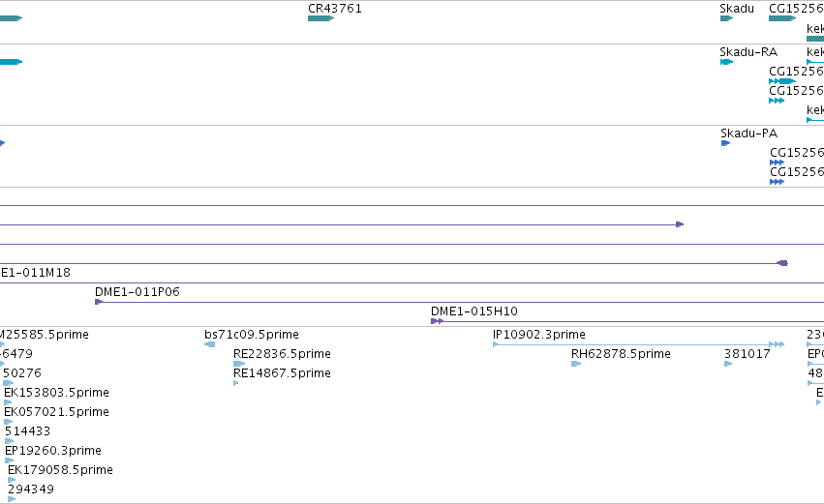Click the EK153803.5prime label
This screenshot has height=504, width=824.
pos(57,393)
